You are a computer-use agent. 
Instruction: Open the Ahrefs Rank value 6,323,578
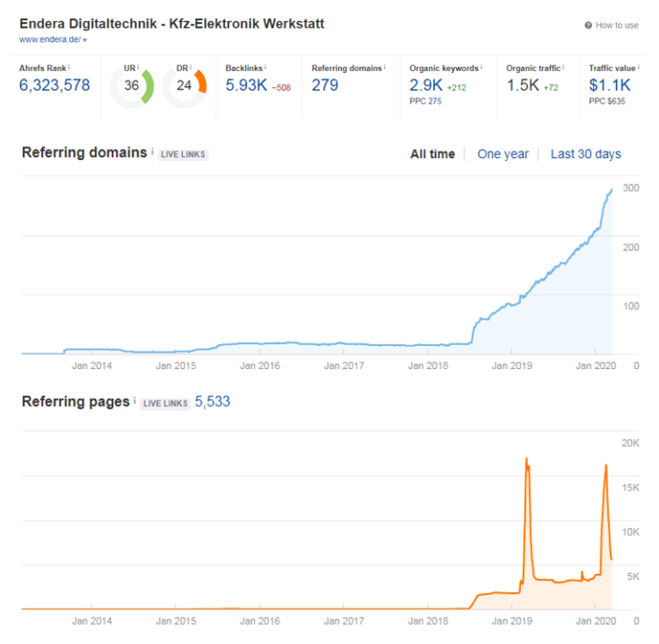coord(54,85)
